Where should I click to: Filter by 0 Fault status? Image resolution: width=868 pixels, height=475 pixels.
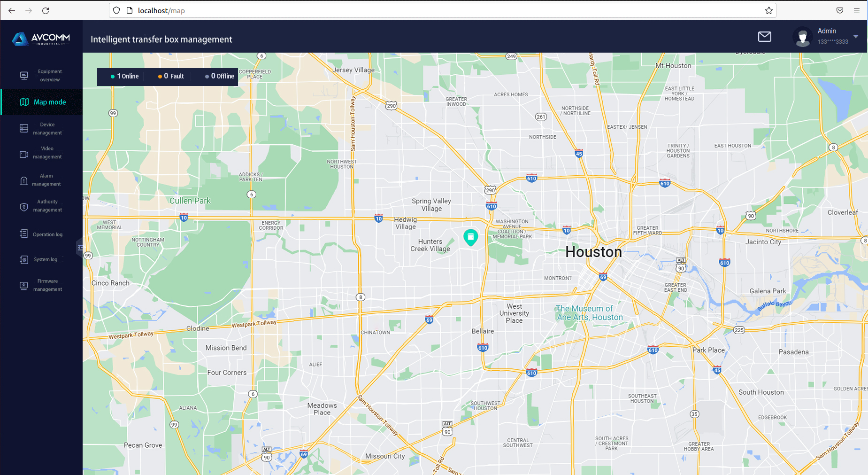[171, 76]
